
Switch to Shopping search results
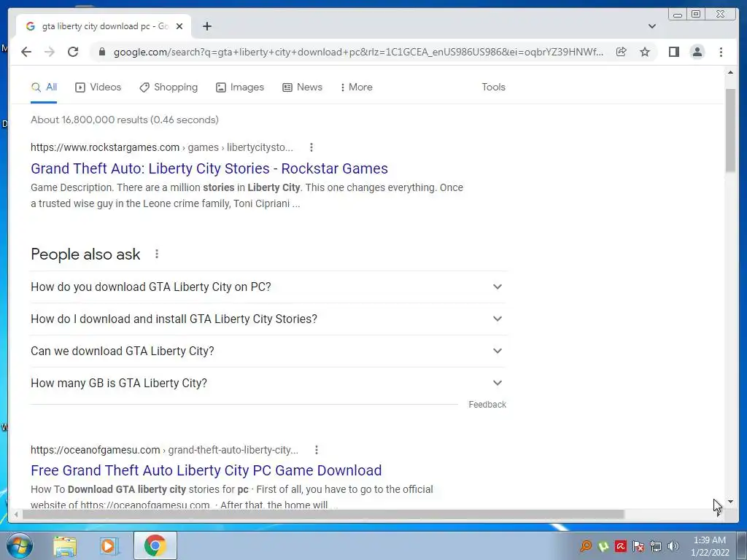pyautogui.click(x=169, y=87)
